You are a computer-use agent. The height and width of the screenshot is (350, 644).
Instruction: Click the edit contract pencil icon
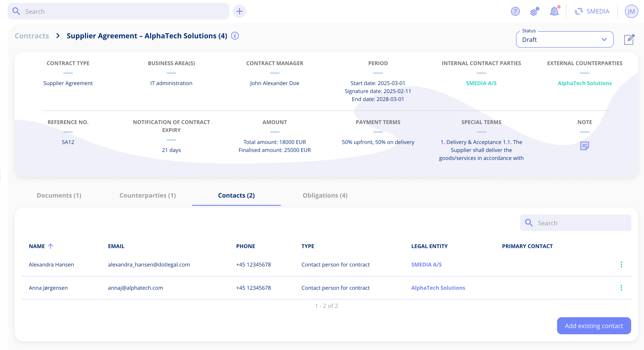(x=629, y=39)
